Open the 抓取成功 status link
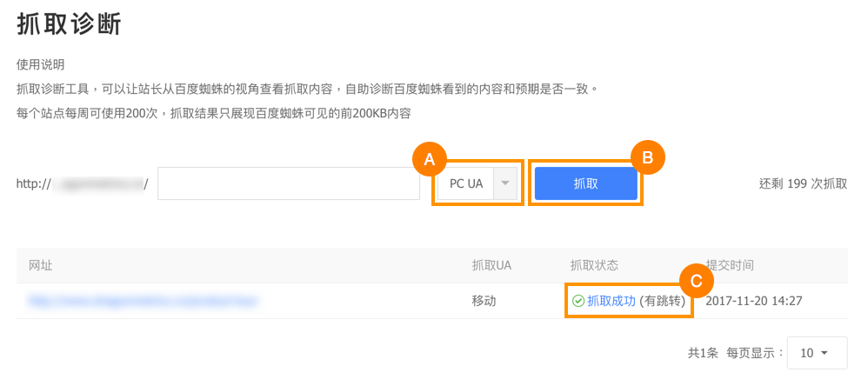This screenshot has height=386, width=868. pos(611,301)
